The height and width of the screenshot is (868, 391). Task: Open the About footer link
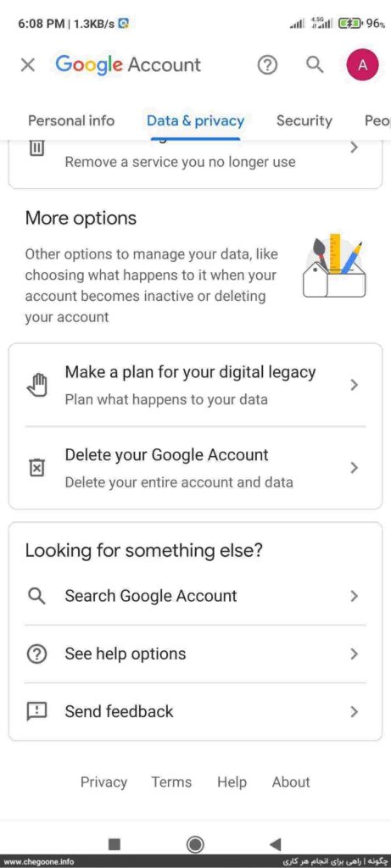click(x=291, y=782)
